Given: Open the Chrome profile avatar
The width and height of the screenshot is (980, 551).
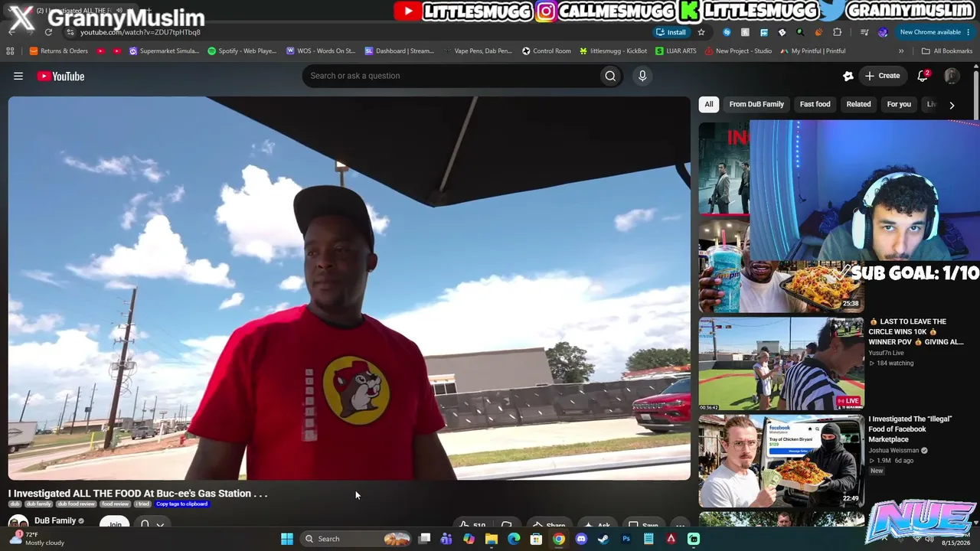Looking at the screenshot, I should (x=883, y=32).
